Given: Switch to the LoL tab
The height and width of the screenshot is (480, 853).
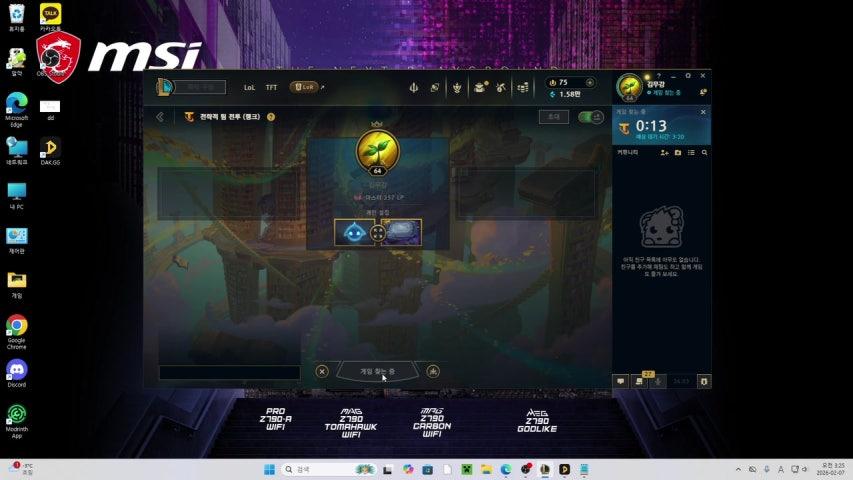Looking at the screenshot, I should coord(249,88).
